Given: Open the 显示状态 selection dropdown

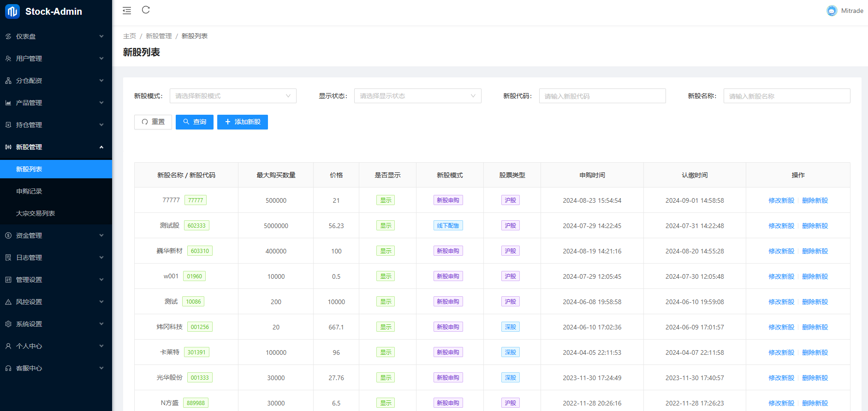Looking at the screenshot, I should click(417, 96).
